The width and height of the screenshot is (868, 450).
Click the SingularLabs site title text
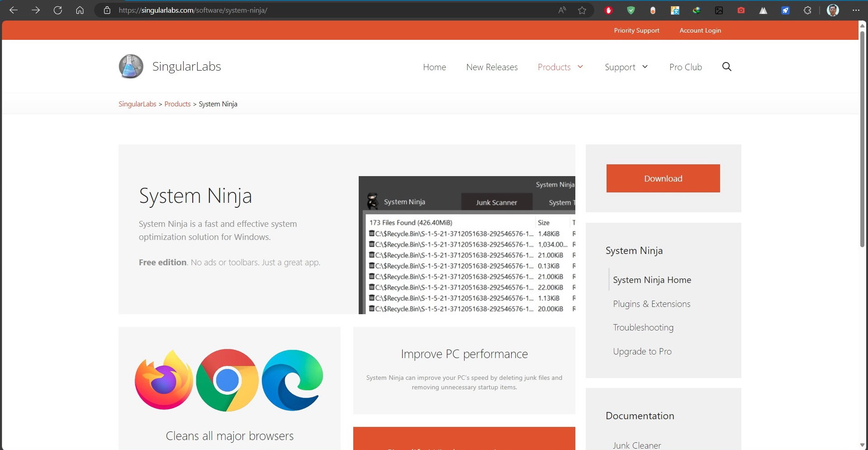coord(186,67)
